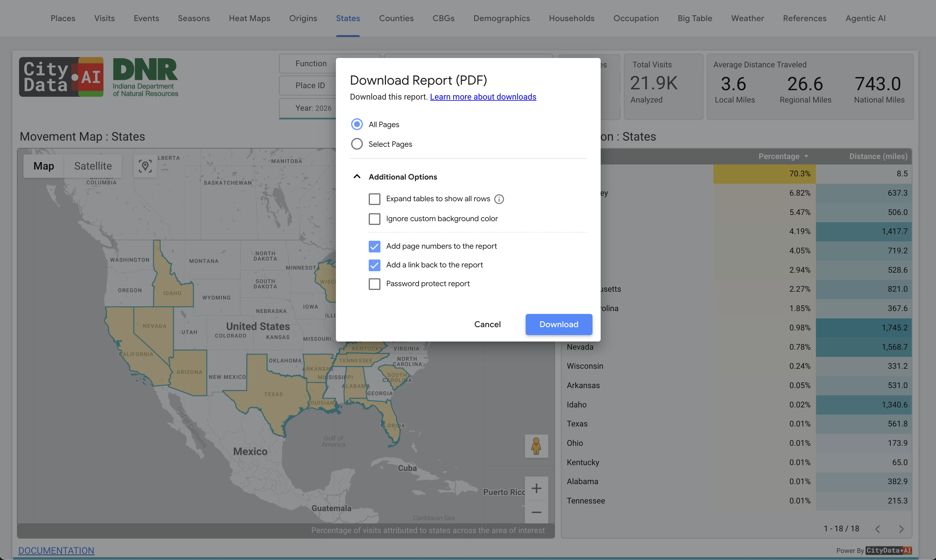Click the Wisconsin row in table
This screenshot has height=560, width=936.
click(737, 366)
